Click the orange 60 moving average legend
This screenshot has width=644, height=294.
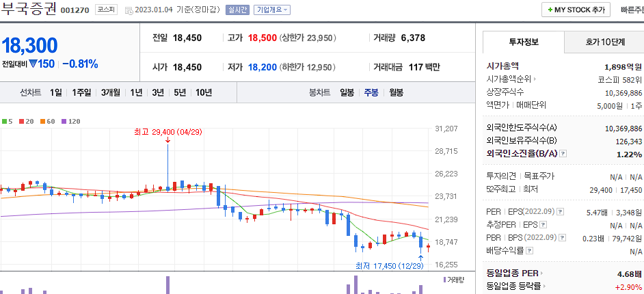click(47, 122)
